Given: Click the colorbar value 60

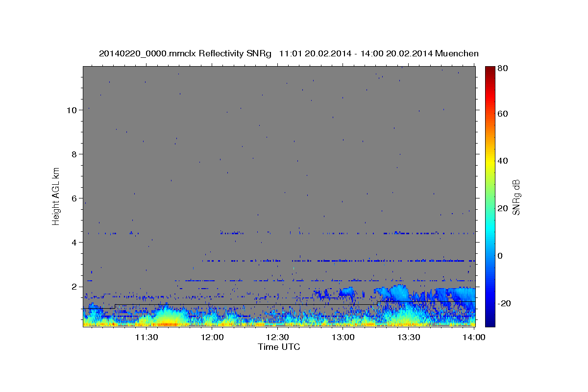Looking at the screenshot, I should click(502, 114).
